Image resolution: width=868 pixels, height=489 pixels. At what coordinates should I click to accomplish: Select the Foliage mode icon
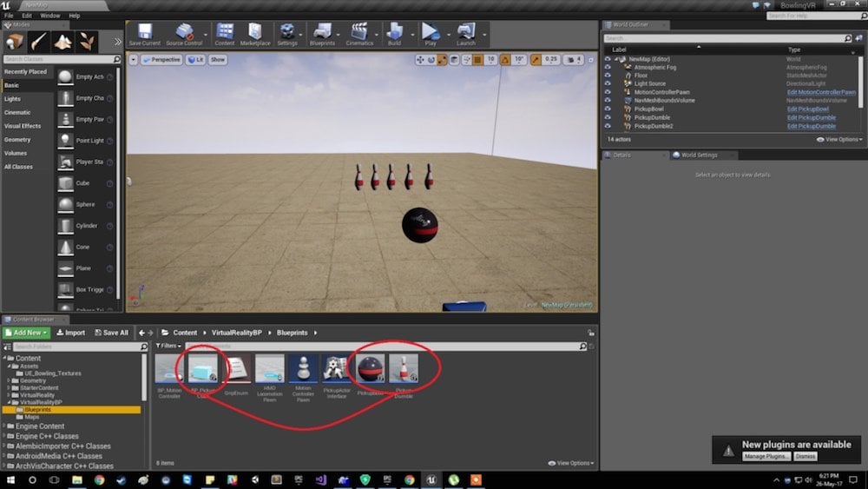(x=87, y=41)
